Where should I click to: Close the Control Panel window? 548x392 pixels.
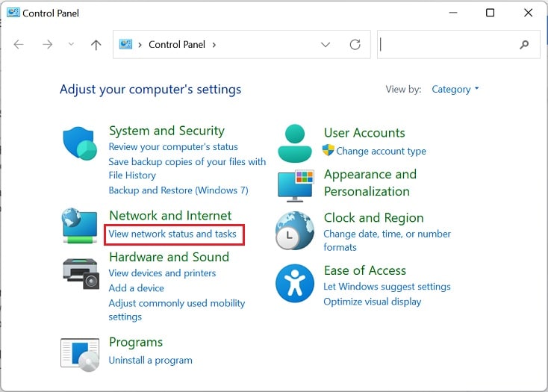(x=528, y=13)
